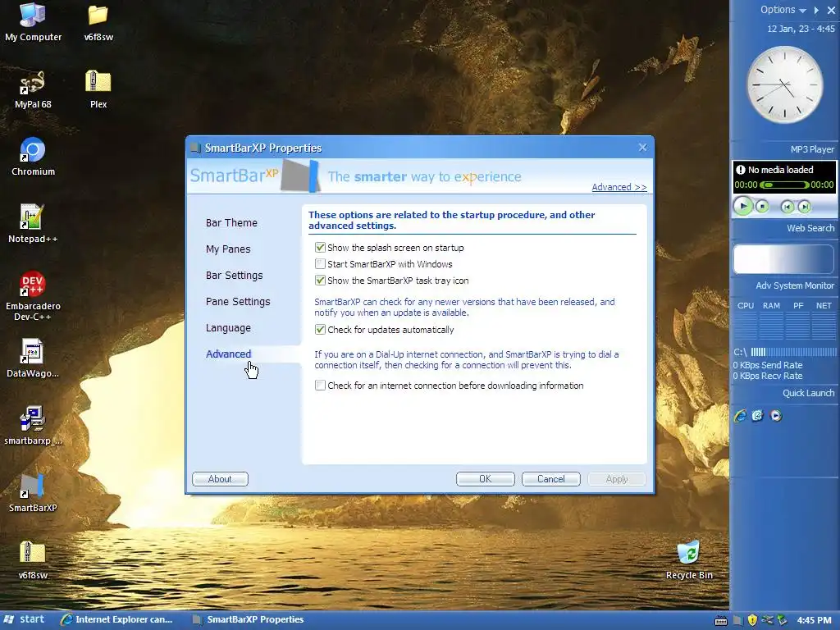This screenshot has height=630, width=840.
Task: Click the Safely Remove Hardware tray icon
Action: [782, 620]
